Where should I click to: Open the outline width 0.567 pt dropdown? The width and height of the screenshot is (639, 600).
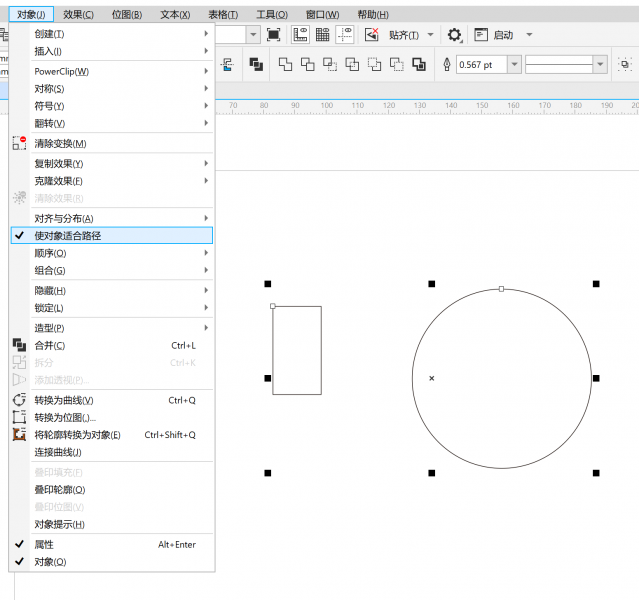tap(515, 64)
